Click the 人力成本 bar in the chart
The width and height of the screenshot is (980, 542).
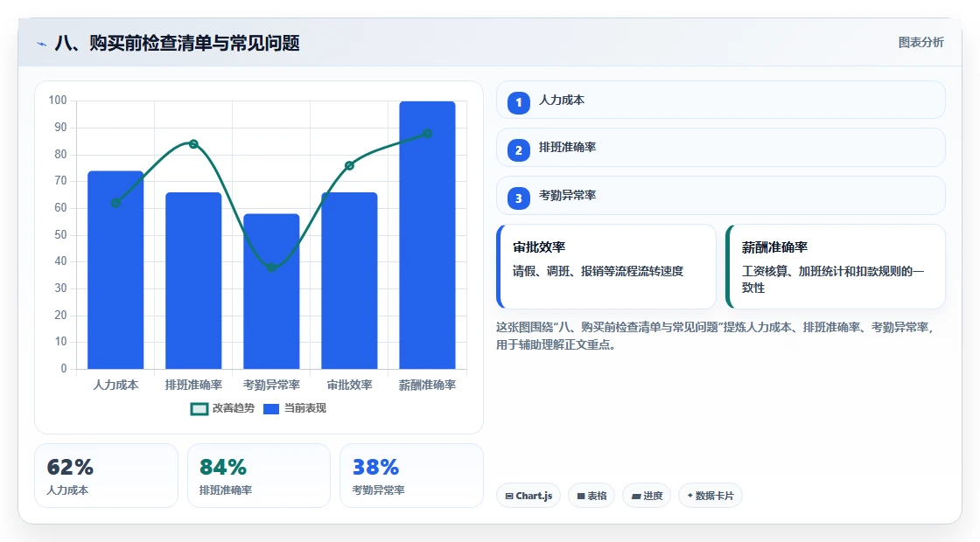pyautogui.click(x=115, y=270)
